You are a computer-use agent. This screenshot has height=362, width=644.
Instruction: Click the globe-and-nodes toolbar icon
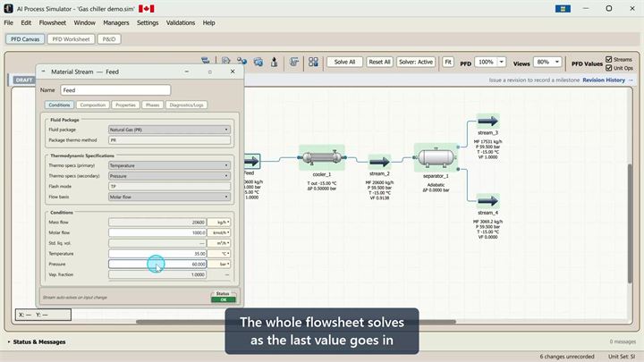(241, 62)
